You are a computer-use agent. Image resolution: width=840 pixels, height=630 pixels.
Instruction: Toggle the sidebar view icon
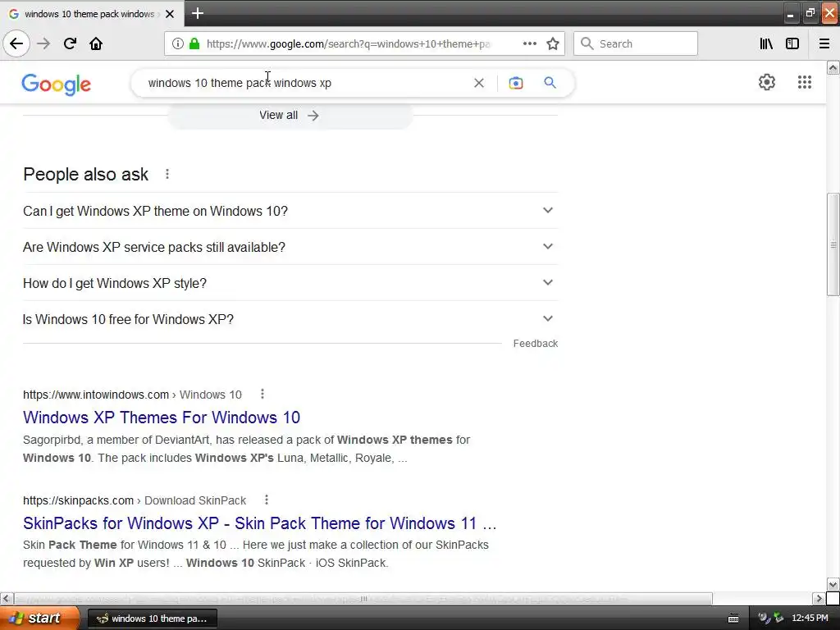point(792,43)
